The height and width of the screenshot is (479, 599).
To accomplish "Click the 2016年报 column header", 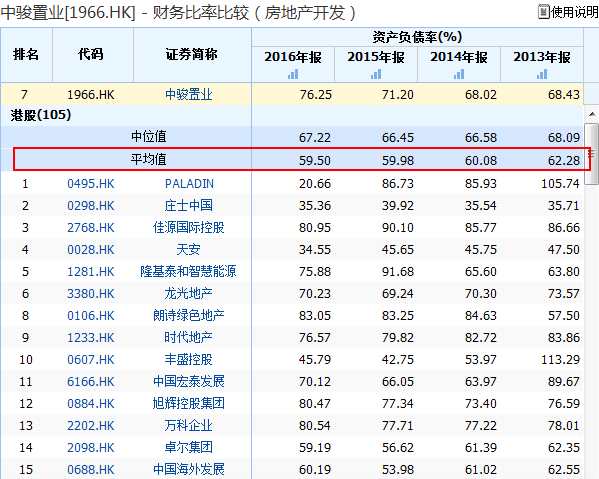I will point(293,57).
